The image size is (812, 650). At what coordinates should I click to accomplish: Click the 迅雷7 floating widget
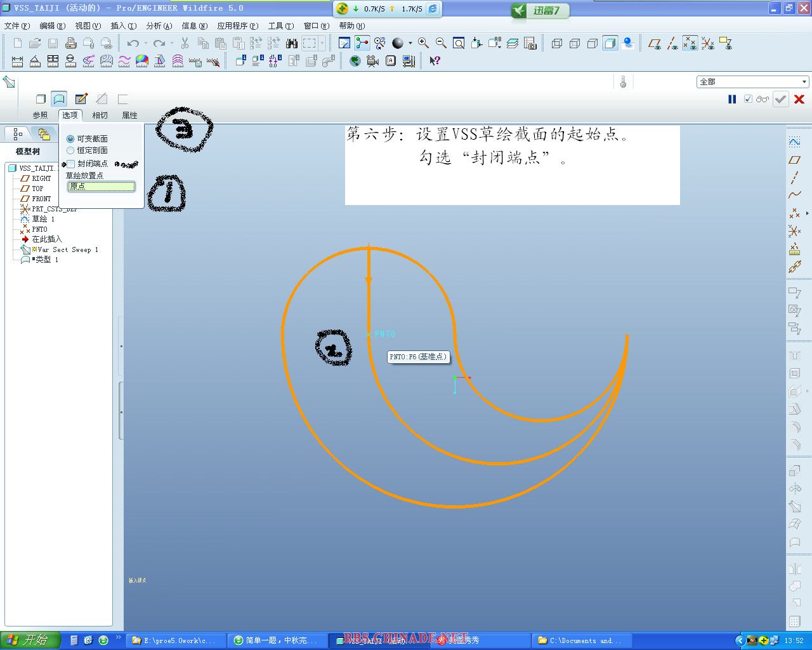tap(540, 11)
